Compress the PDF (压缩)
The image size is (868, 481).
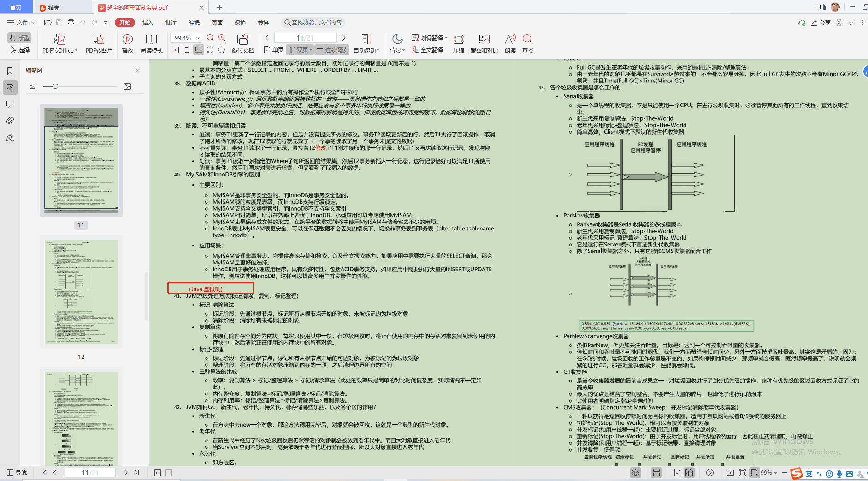pyautogui.click(x=459, y=44)
